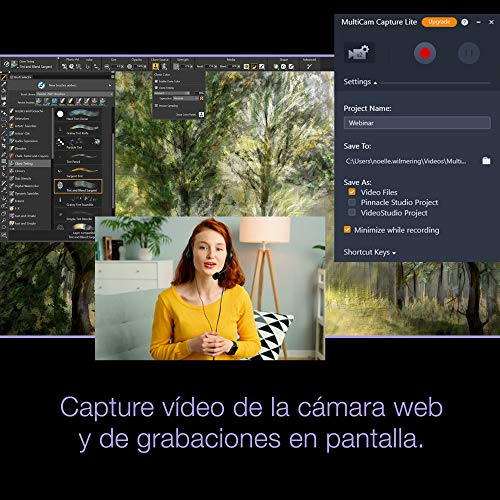Collapse the Settings section
The height and width of the screenshot is (500, 500).
coord(360,82)
